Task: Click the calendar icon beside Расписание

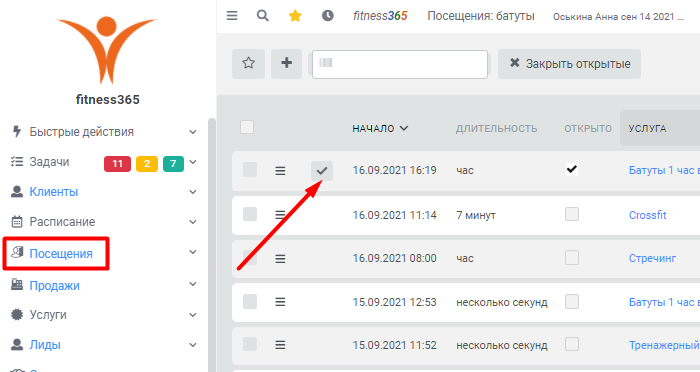Action: tap(17, 222)
